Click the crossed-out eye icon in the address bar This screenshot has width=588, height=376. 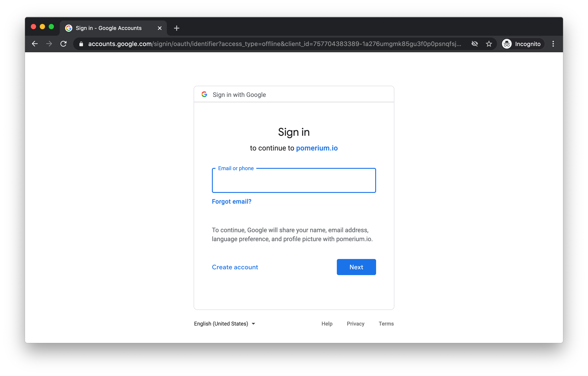click(x=474, y=44)
